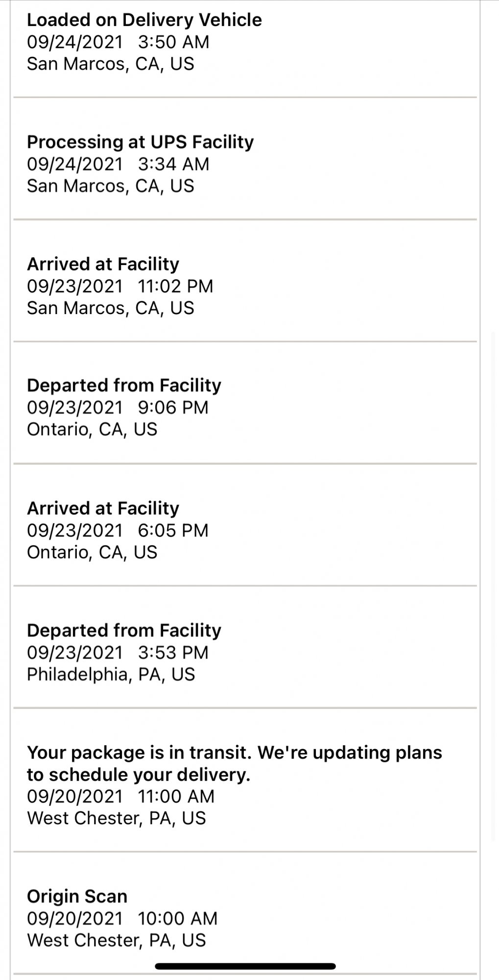Click the 09/23/2021 6:05 PM timestamp

[118, 531]
